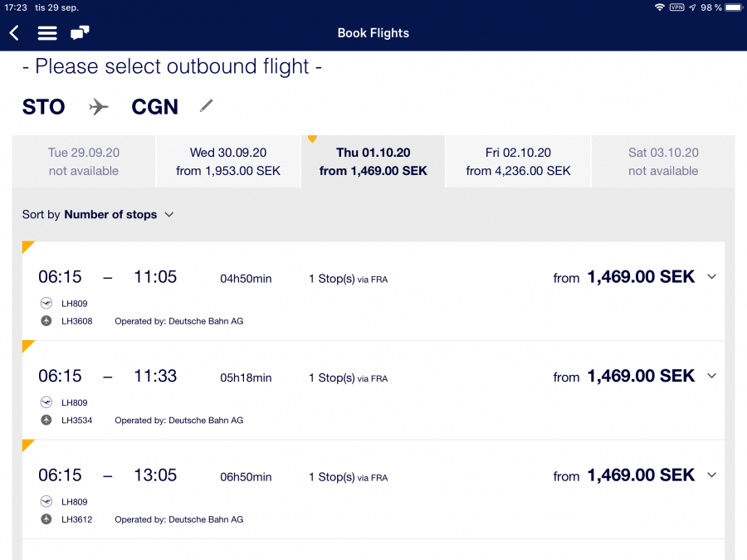Tap the Sat 03.10.20 date tab
The image size is (747, 560).
coord(663,162)
